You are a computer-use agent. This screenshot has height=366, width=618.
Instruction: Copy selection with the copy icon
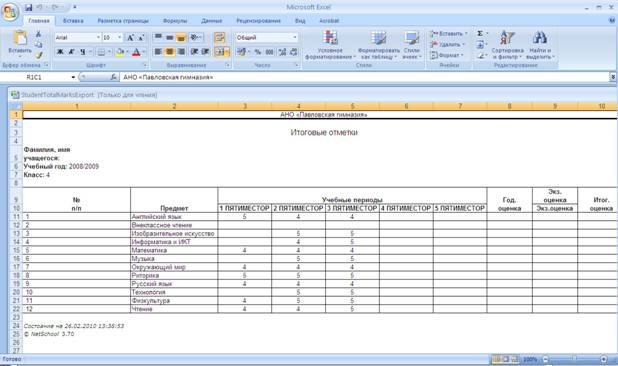coord(39,45)
